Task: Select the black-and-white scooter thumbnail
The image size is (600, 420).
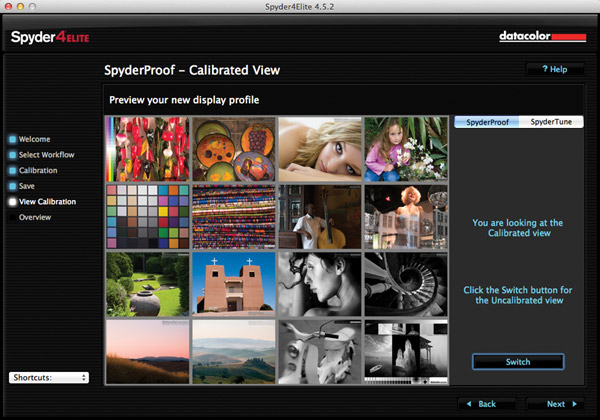Action: click(320, 352)
